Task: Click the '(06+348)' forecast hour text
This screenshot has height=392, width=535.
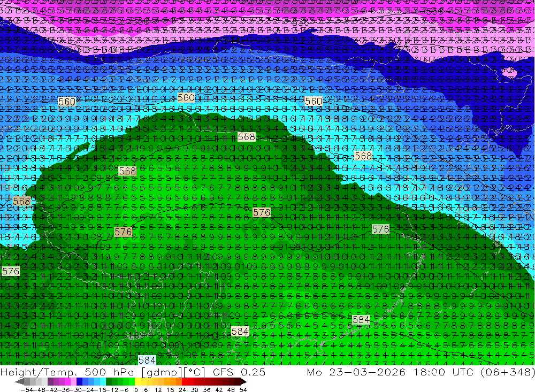Action: [507, 372]
